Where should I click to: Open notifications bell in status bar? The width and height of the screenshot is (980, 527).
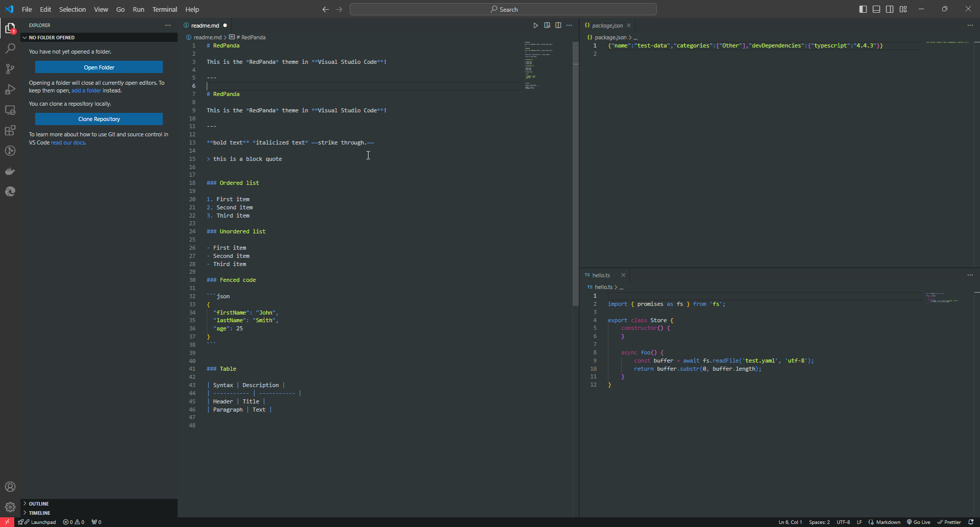click(971, 522)
